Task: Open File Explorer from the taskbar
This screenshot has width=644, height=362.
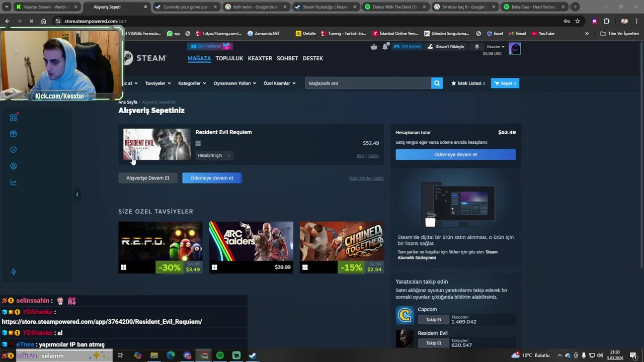Action: 154,355
